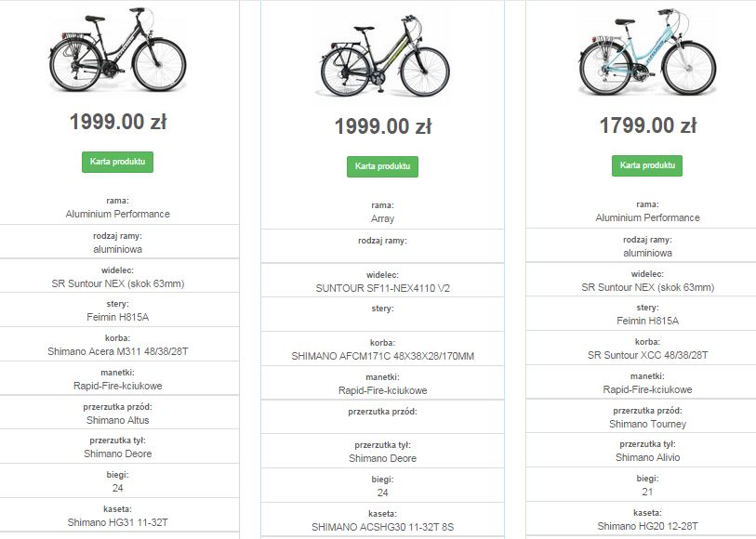The height and width of the screenshot is (539, 756).
Task: Select the SUNTOUR SF11-NEX4110 V2 fork text
Action: pyautogui.click(x=382, y=288)
